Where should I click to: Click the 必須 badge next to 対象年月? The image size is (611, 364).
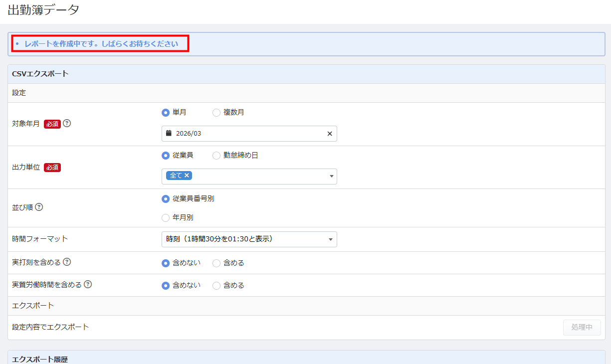[52, 124]
